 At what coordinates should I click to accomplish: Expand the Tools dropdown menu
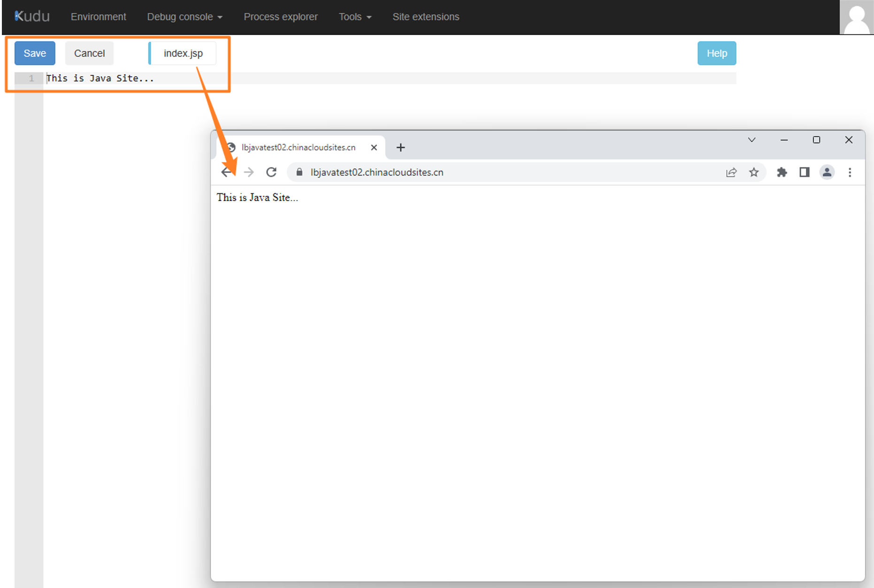355,17
